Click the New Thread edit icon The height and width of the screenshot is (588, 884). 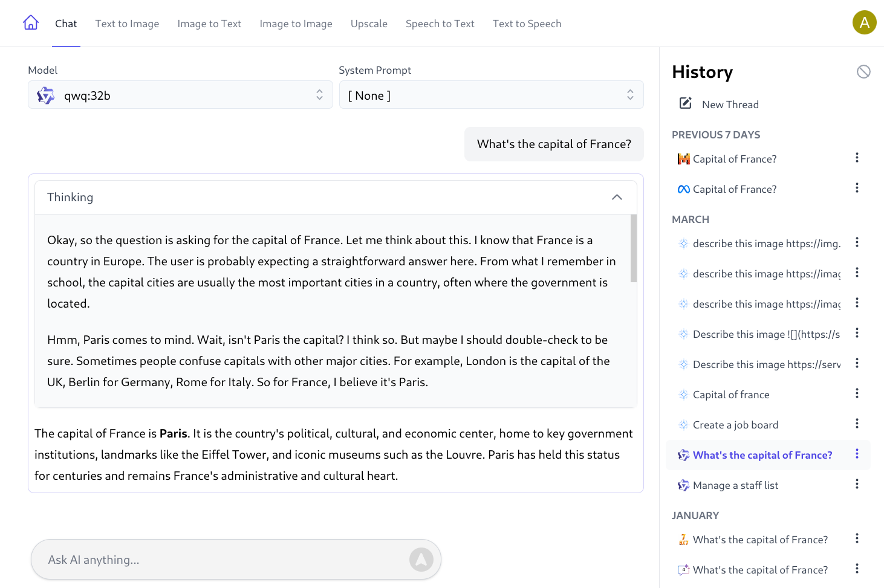[685, 103]
